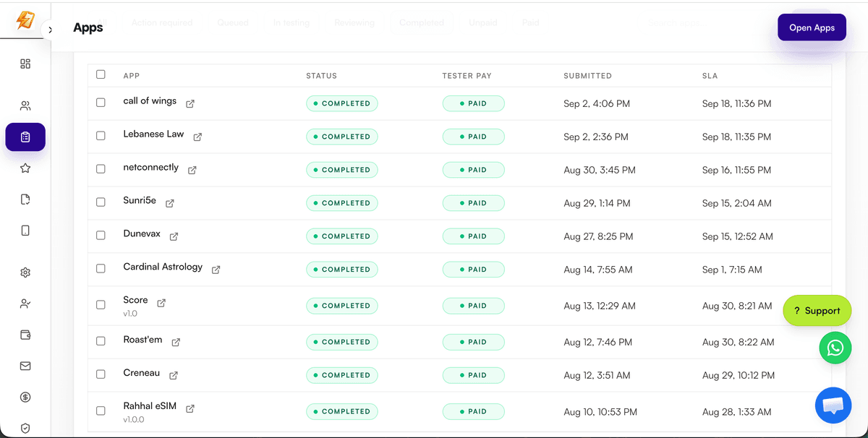Switch to the In testing tab

pyautogui.click(x=292, y=22)
